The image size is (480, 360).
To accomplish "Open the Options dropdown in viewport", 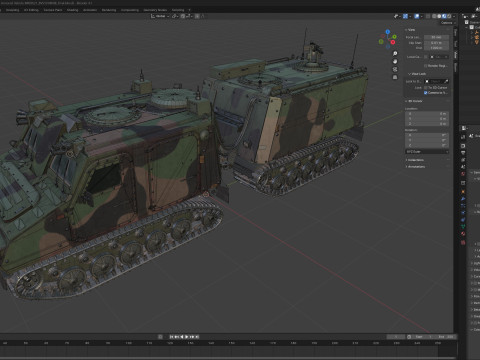I will pos(448,23).
